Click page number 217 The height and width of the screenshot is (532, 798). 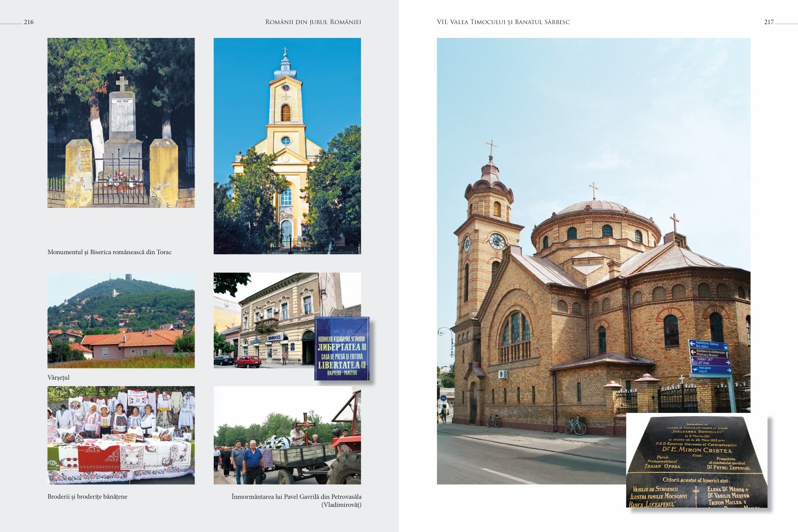click(768, 22)
